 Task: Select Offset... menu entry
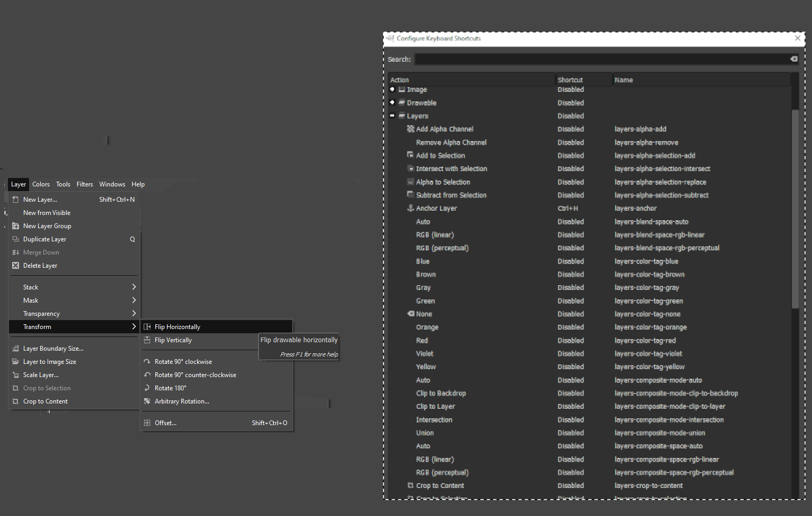point(166,423)
